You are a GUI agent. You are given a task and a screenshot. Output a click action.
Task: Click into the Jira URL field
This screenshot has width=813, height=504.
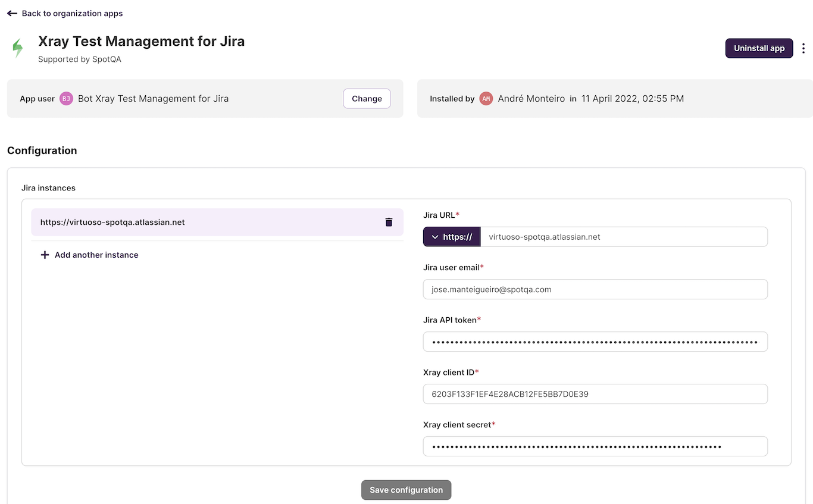[x=623, y=237]
